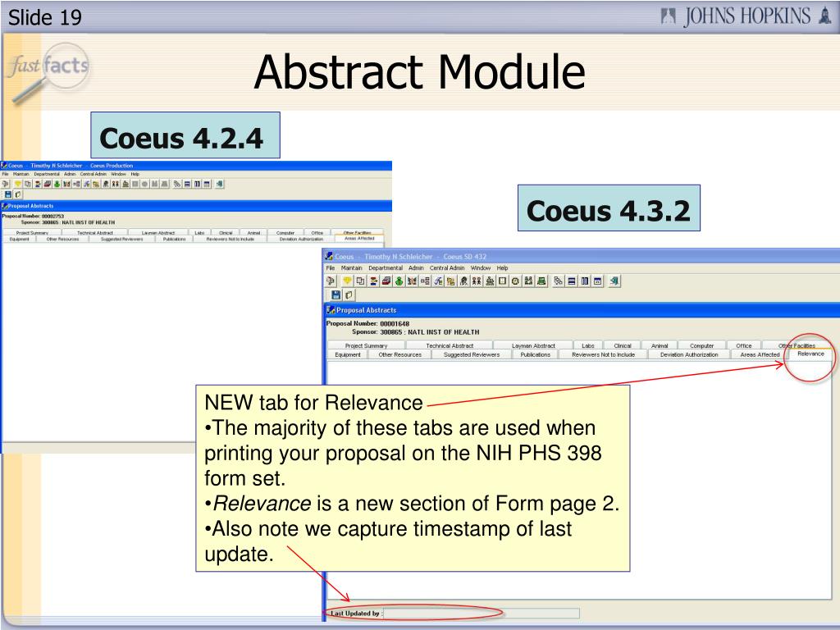The width and height of the screenshot is (840, 630).
Task: Open Maintain menu in Coeus 4.3.2 window
Action: (351, 268)
